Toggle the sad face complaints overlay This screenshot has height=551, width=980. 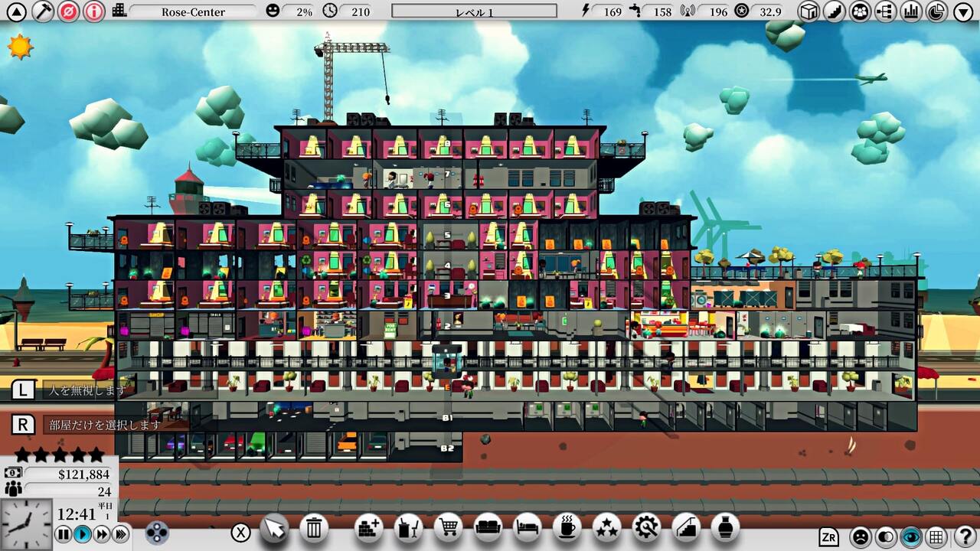tap(861, 537)
